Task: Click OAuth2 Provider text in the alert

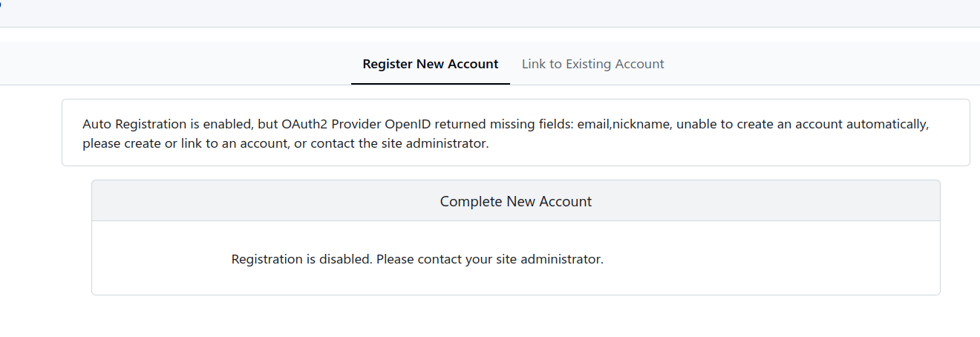Action: pos(331,124)
